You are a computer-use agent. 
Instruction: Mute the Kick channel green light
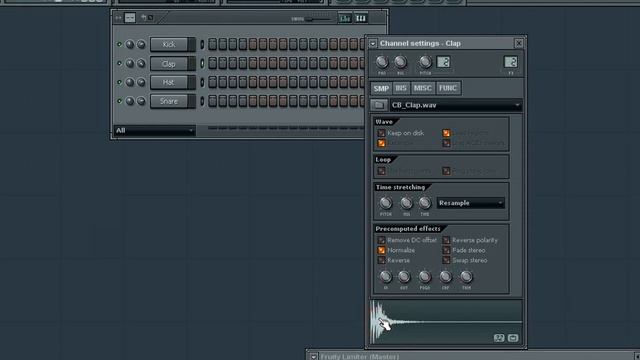(119, 44)
